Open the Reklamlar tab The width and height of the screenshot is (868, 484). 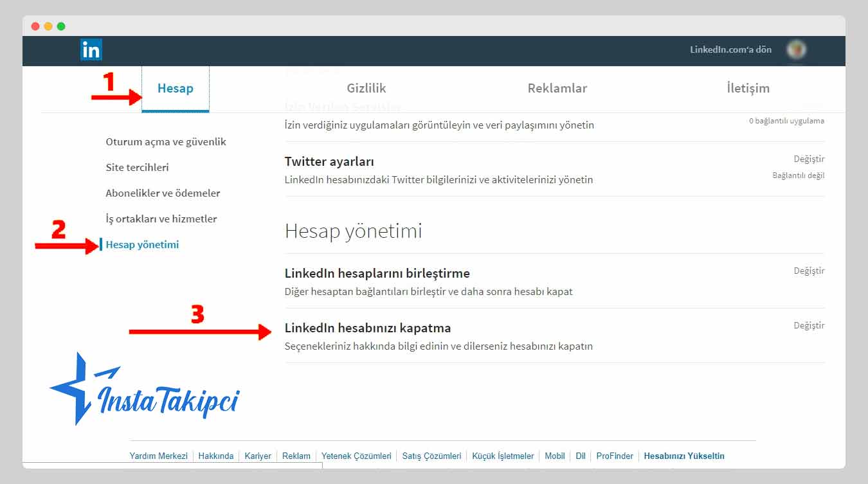[557, 89]
